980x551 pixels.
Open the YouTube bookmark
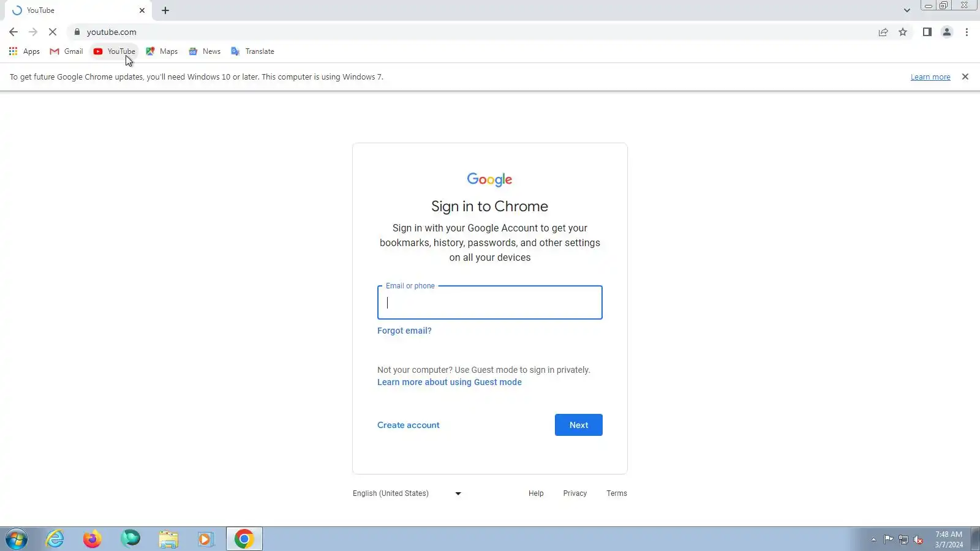tap(115, 51)
